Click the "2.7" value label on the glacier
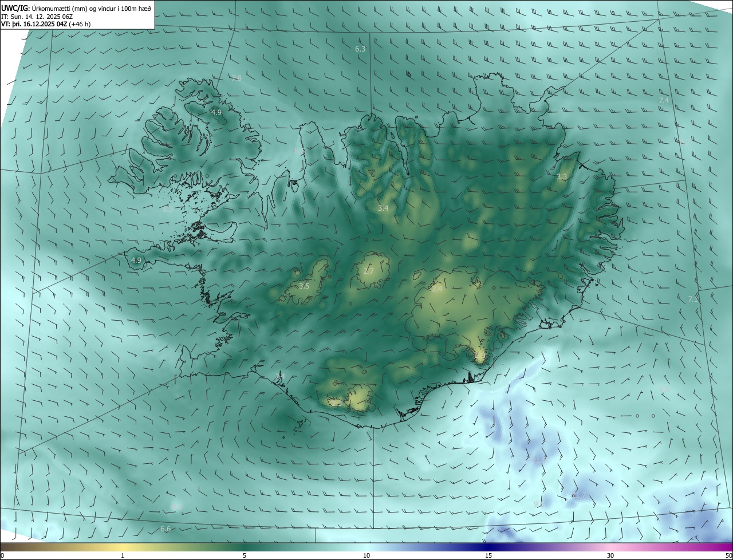Image resolution: width=733 pixels, height=560 pixels. pos(369,271)
